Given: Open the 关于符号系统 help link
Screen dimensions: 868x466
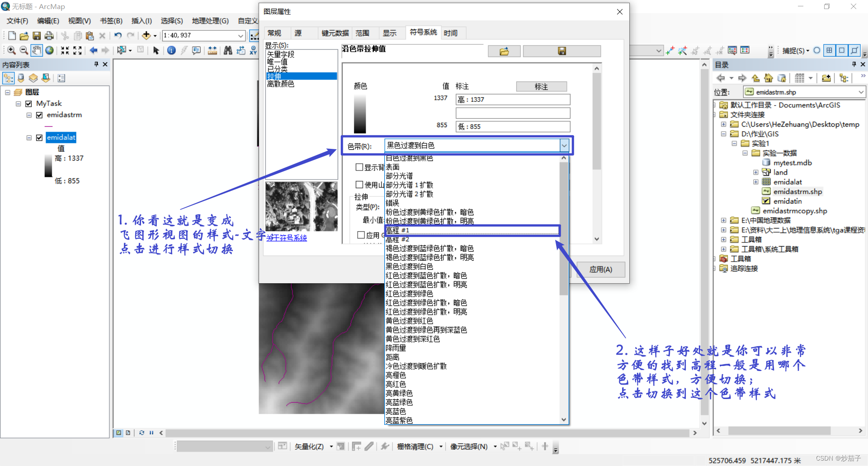Looking at the screenshot, I should pyautogui.click(x=287, y=238).
